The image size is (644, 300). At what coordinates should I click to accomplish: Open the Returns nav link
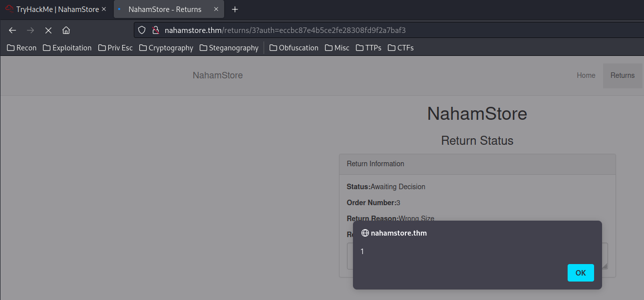point(623,75)
